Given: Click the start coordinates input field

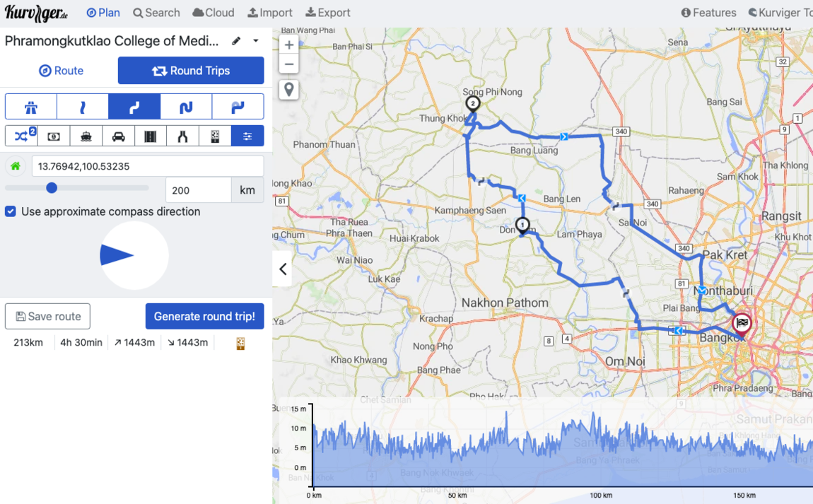Looking at the screenshot, I should (x=147, y=166).
